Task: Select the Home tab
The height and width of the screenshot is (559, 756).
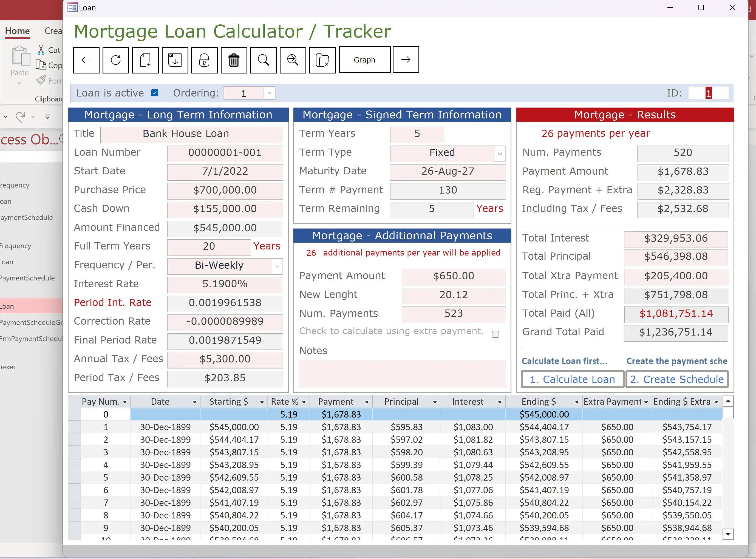Action: [x=18, y=30]
